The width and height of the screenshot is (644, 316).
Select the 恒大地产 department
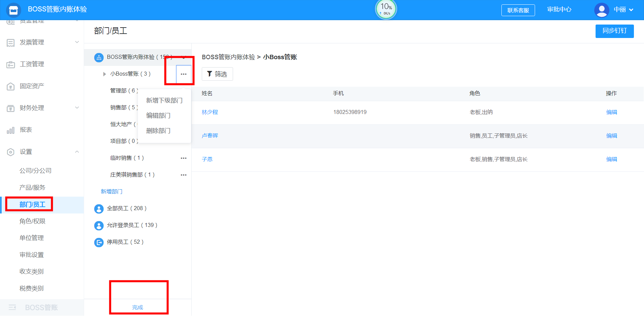click(123, 124)
